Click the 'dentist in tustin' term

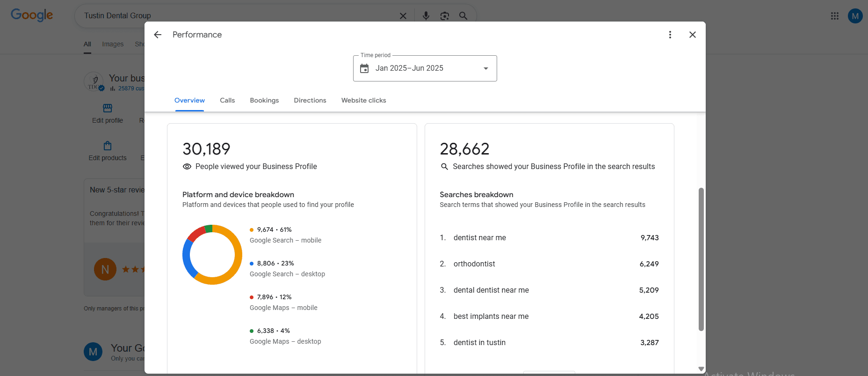[x=479, y=342]
